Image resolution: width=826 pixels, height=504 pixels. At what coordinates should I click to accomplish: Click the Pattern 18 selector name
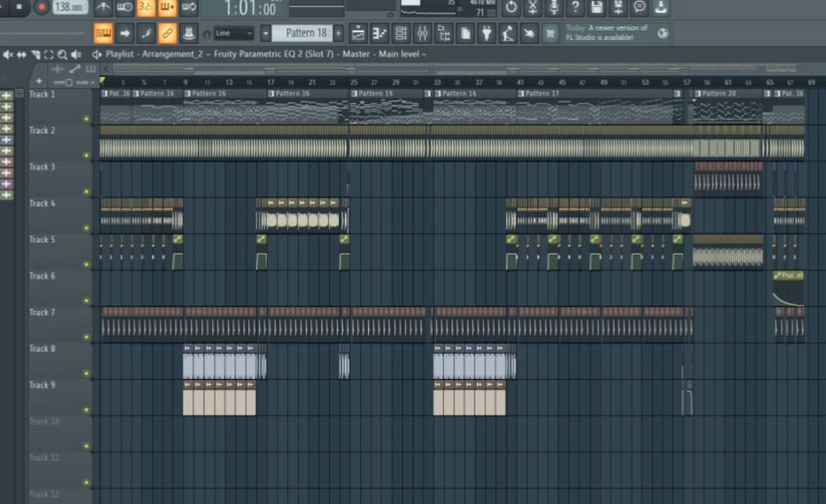[x=303, y=33]
